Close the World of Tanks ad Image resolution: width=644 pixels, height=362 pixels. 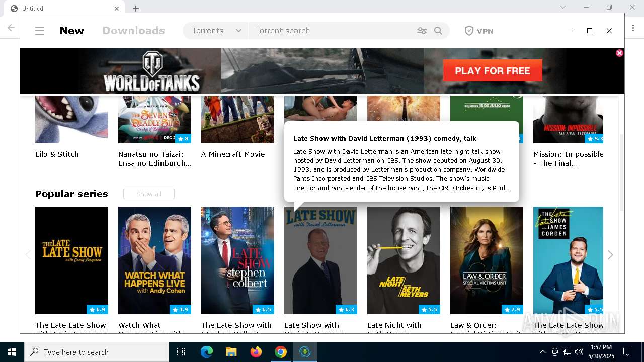[619, 53]
